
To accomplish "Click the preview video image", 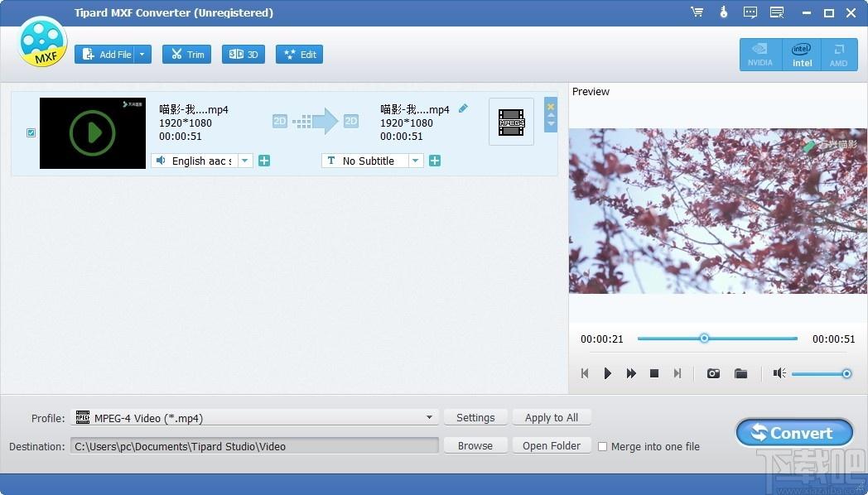I will point(718,211).
